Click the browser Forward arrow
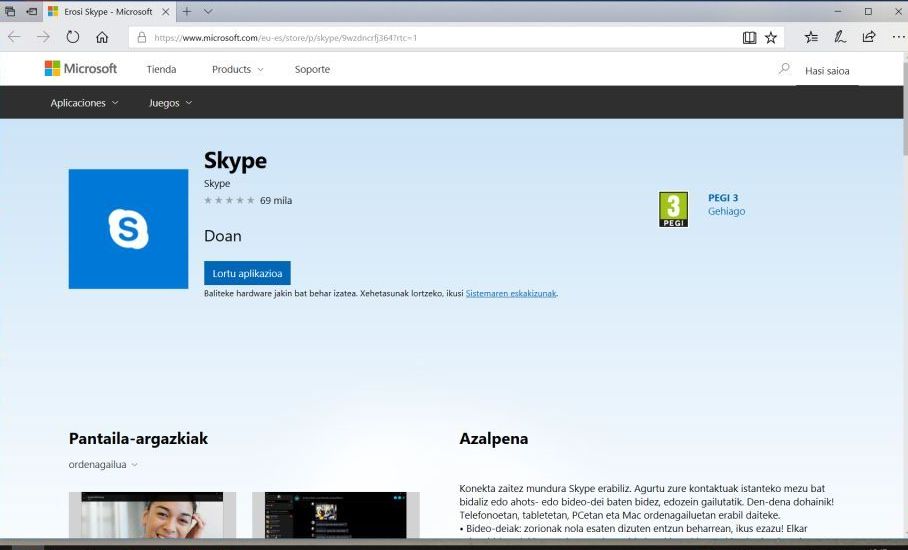The height and width of the screenshot is (550, 908). (43, 37)
